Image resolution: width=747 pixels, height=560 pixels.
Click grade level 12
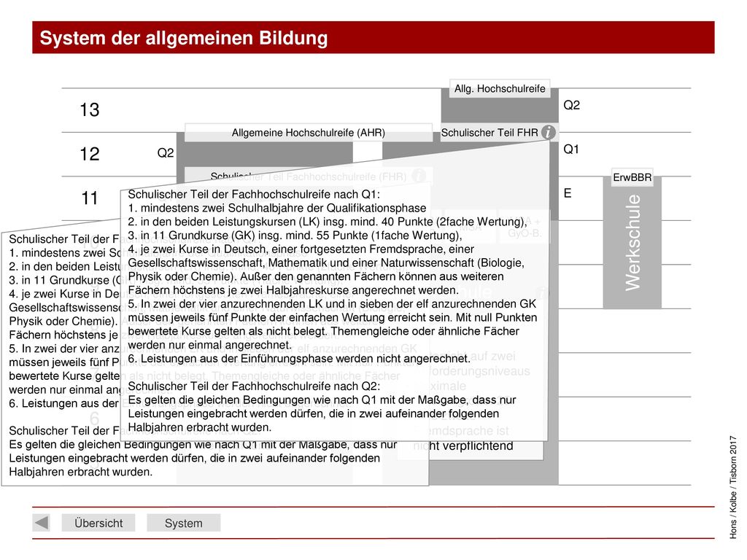pos(90,154)
